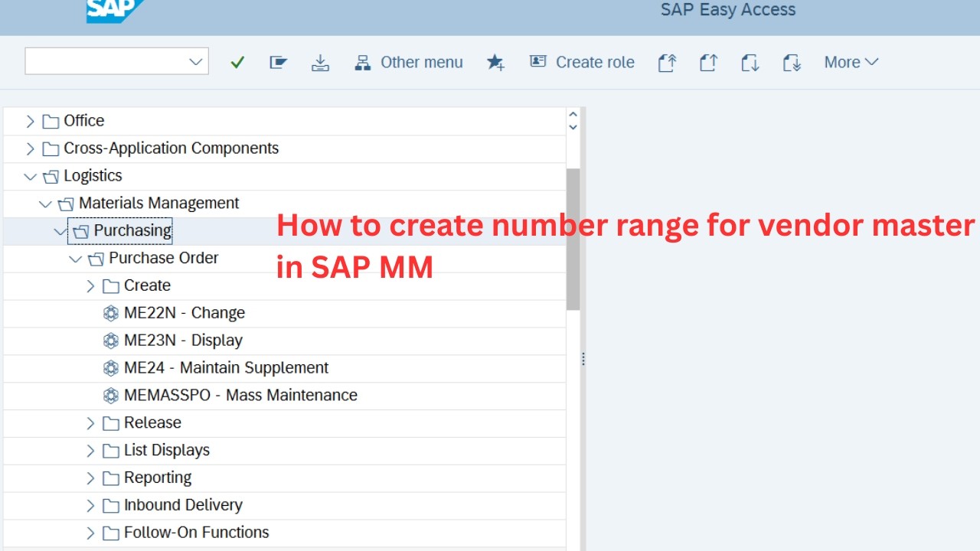980x551 pixels.
Task: Click the scroll down arrow of tree
Action: pos(573,127)
